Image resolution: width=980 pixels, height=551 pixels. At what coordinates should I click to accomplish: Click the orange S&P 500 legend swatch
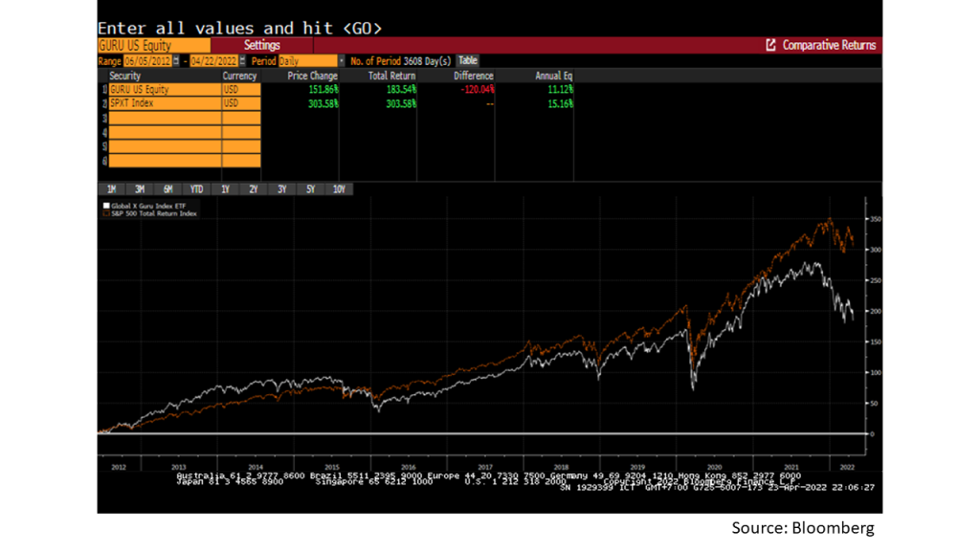(x=106, y=213)
